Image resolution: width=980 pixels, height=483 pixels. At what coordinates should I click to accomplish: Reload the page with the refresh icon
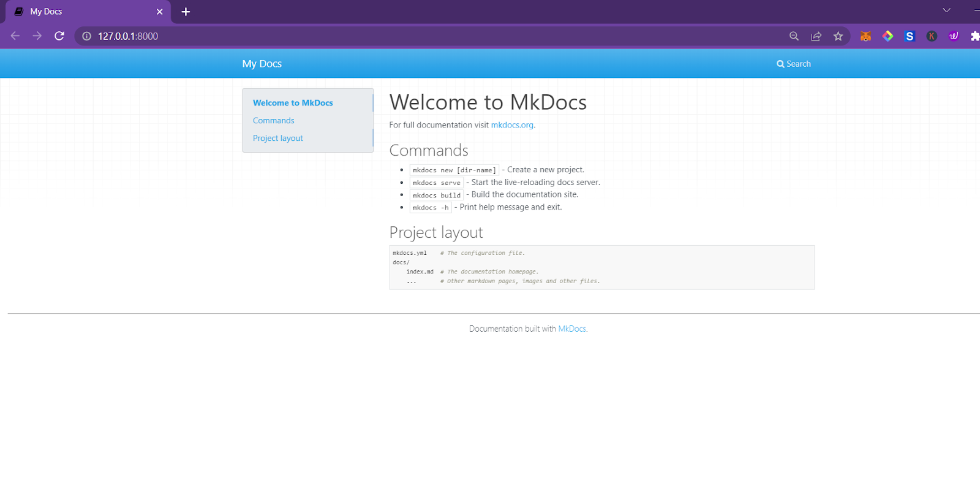tap(59, 36)
